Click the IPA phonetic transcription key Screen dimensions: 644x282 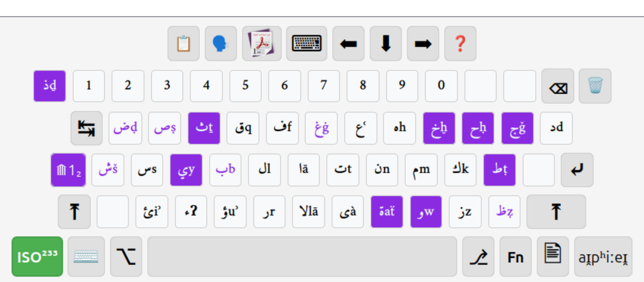(x=603, y=257)
